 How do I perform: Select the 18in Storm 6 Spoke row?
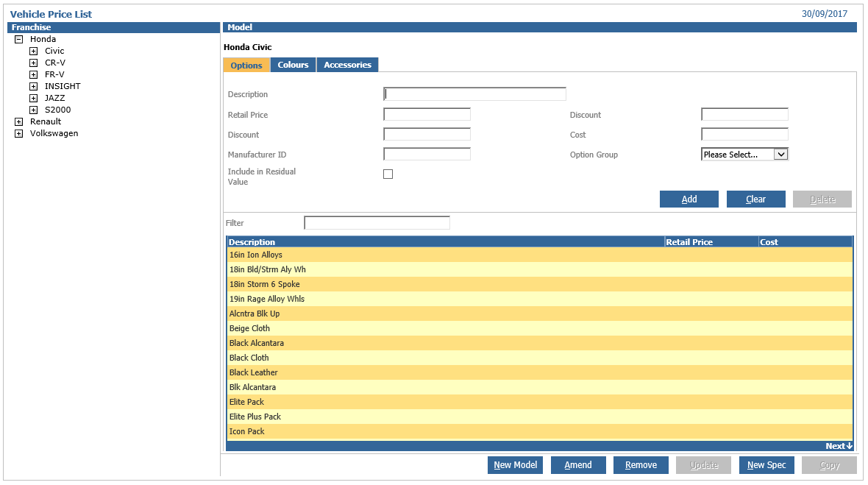[540, 284]
